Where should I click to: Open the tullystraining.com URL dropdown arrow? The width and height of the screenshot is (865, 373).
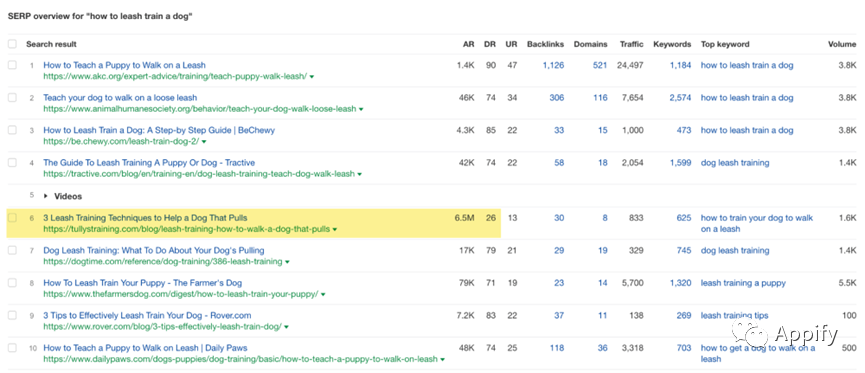(335, 229)
